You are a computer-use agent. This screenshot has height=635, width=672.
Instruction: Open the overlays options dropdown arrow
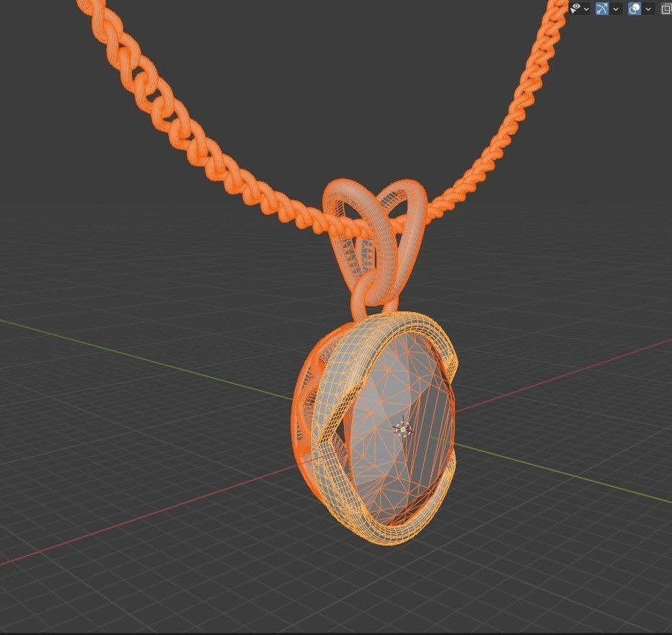(648, 9)
